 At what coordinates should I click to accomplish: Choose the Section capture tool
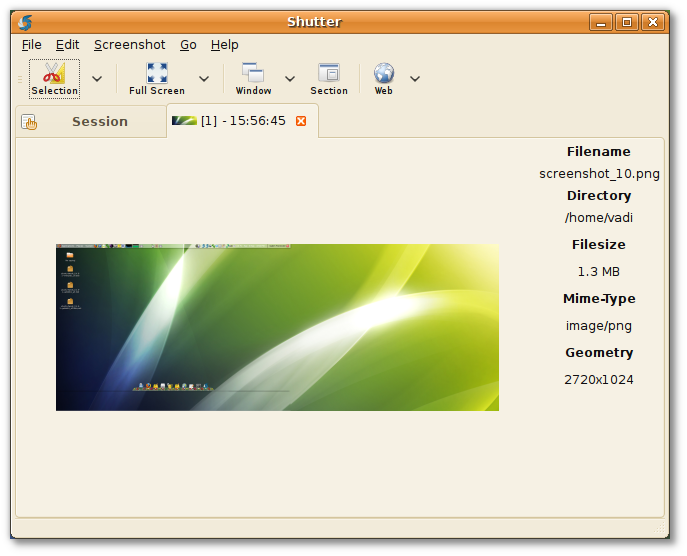click(x=328, y=78)
